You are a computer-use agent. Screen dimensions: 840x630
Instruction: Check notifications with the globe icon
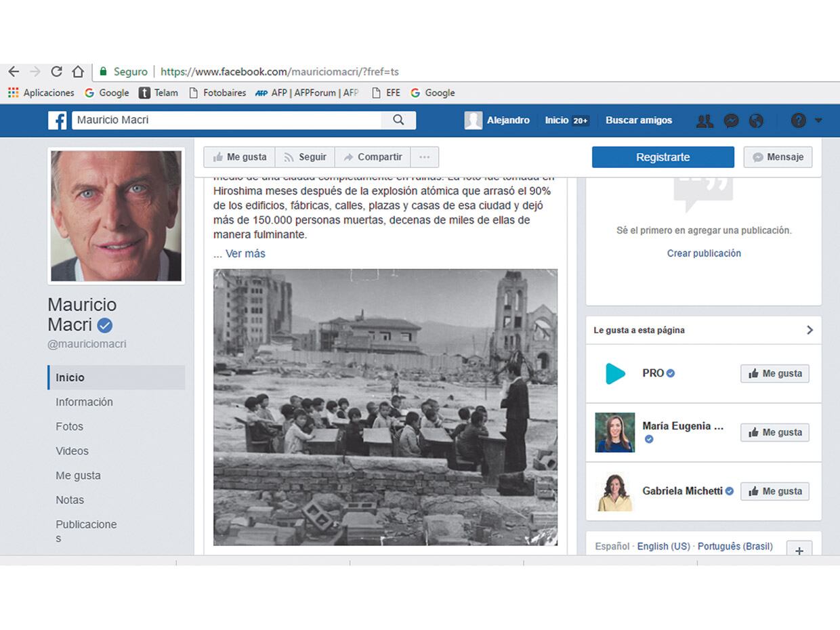(757, 121)
